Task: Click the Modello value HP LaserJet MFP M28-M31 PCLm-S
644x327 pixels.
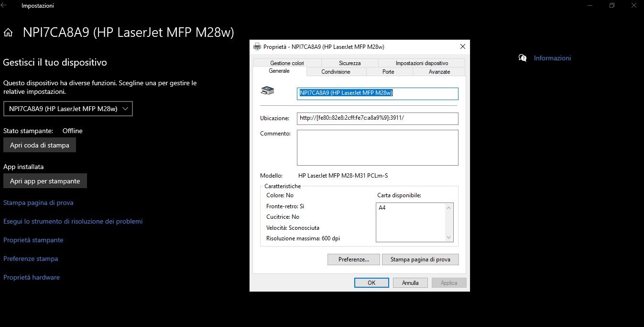Action: tap(343, 176)
